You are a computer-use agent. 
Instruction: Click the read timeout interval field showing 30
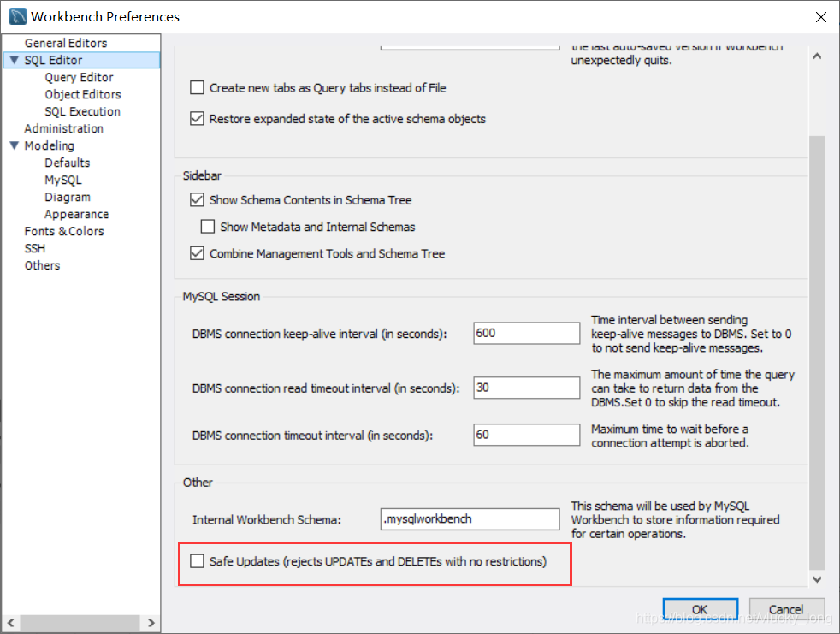pos(527,388)
